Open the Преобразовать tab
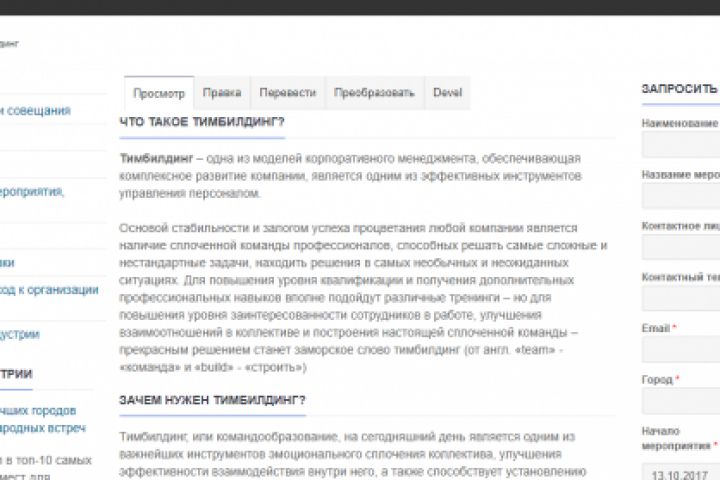Screen dimensions: 720x480 click(374, 93)
